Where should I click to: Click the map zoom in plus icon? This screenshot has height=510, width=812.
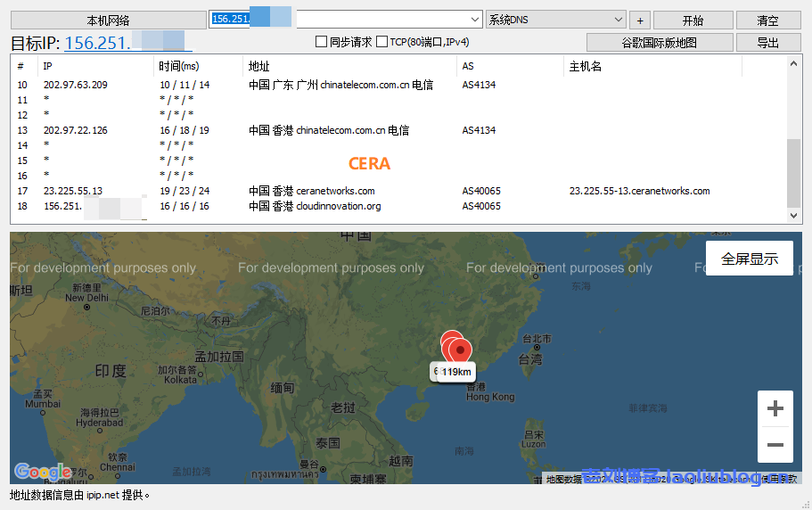[775, 409]
